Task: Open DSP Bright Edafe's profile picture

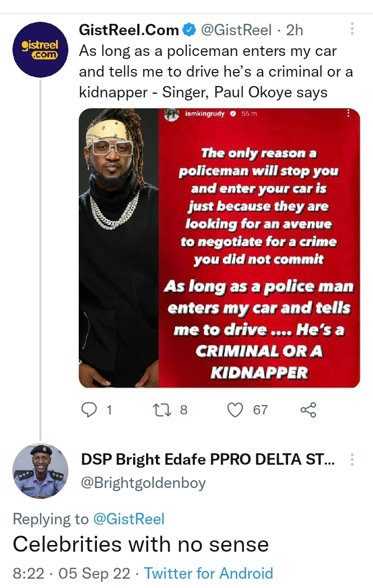Action: 40,471
